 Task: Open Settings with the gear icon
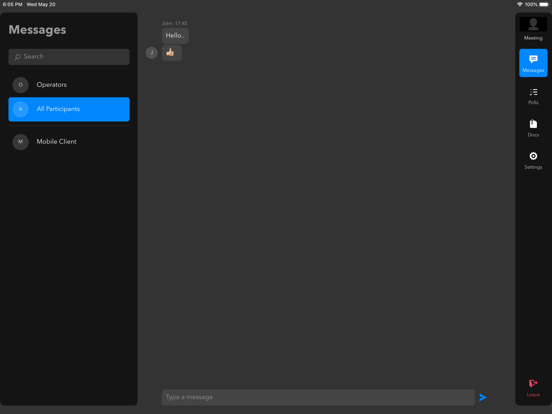coord(533,156)
